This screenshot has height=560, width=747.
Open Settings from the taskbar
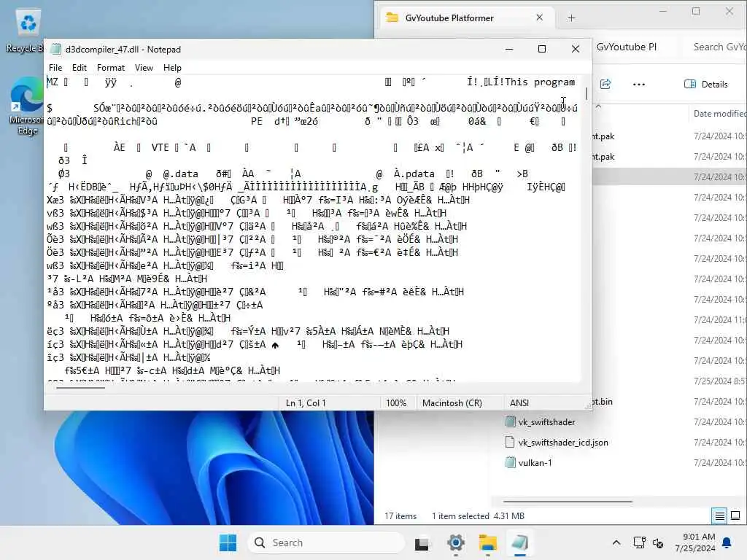point(455,542)
